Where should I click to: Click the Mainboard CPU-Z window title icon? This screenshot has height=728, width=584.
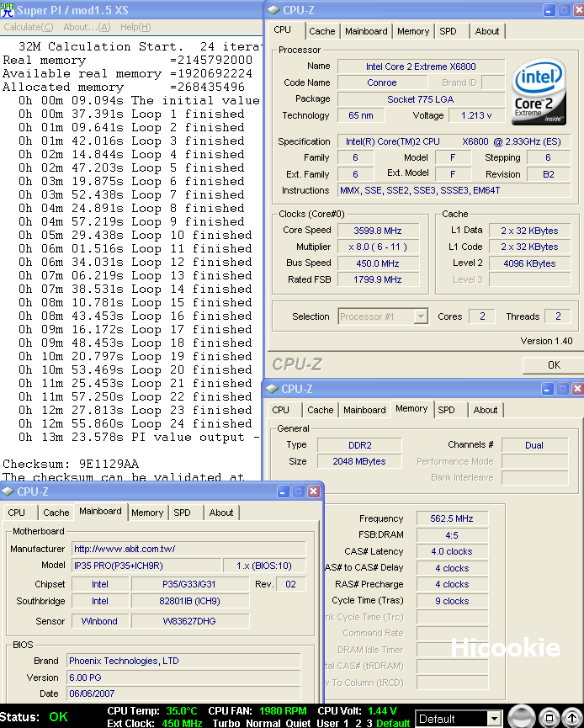(8, 492)
